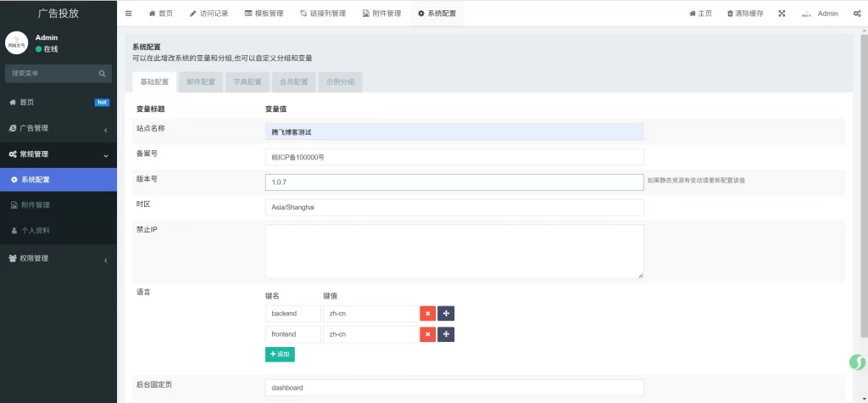Switch to the 字典配置 tab
868x403 pixels.
248,82
